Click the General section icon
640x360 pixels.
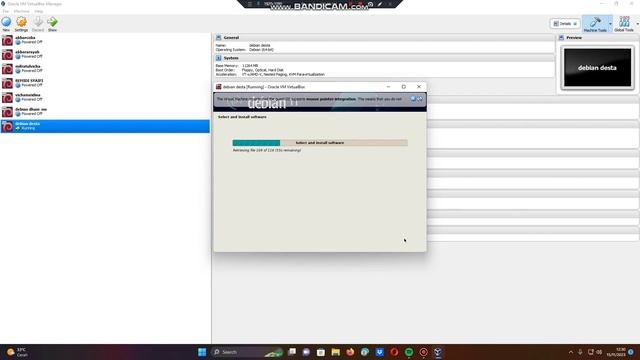(x=218, y=38)
